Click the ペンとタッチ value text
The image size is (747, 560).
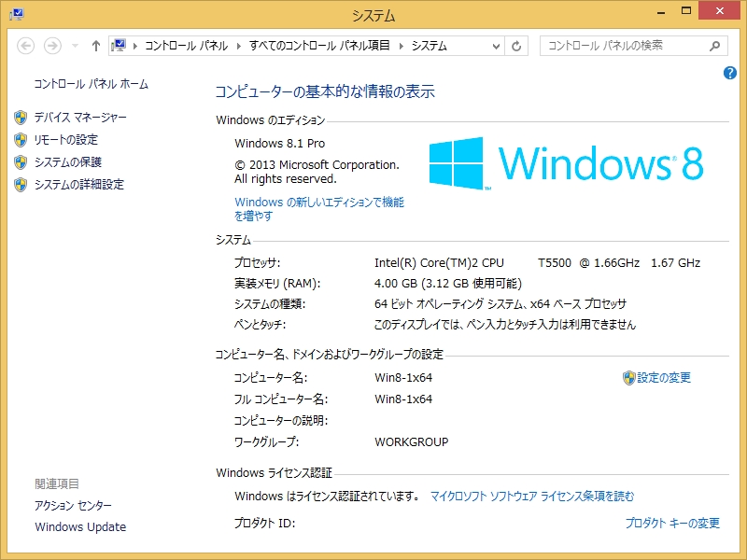tap(505, 325)
